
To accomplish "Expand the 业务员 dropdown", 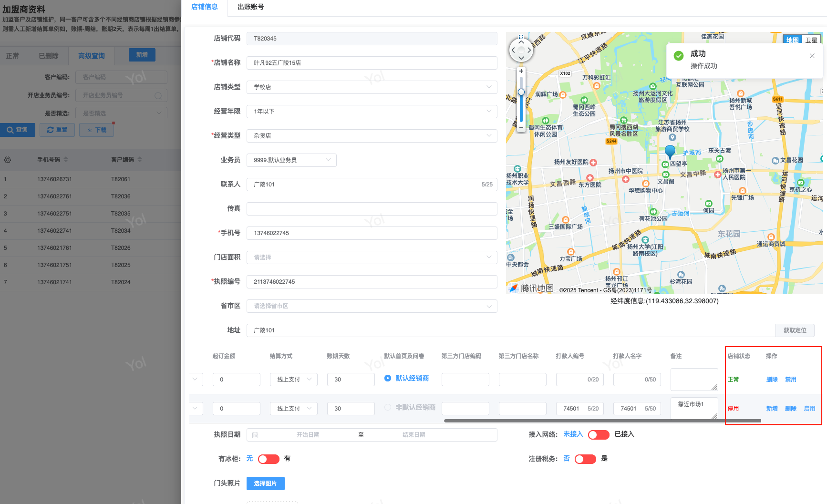I will tap(291, 160).
